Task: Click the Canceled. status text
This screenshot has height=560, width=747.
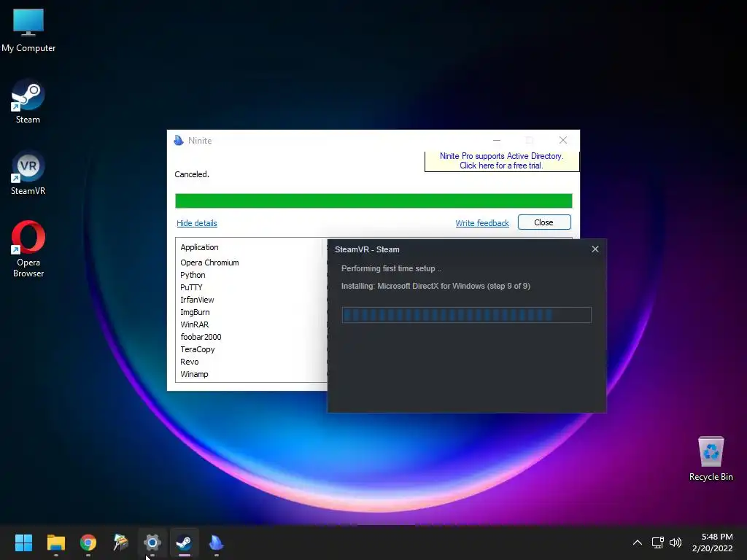Action: pyautogui.click(x=192, y=174)
